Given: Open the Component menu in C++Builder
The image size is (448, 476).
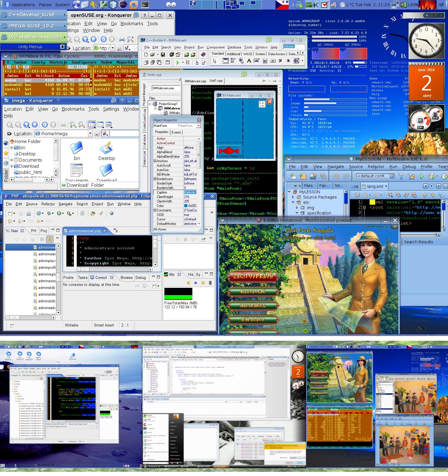Looking at the screenshot, I should point(215,47).
